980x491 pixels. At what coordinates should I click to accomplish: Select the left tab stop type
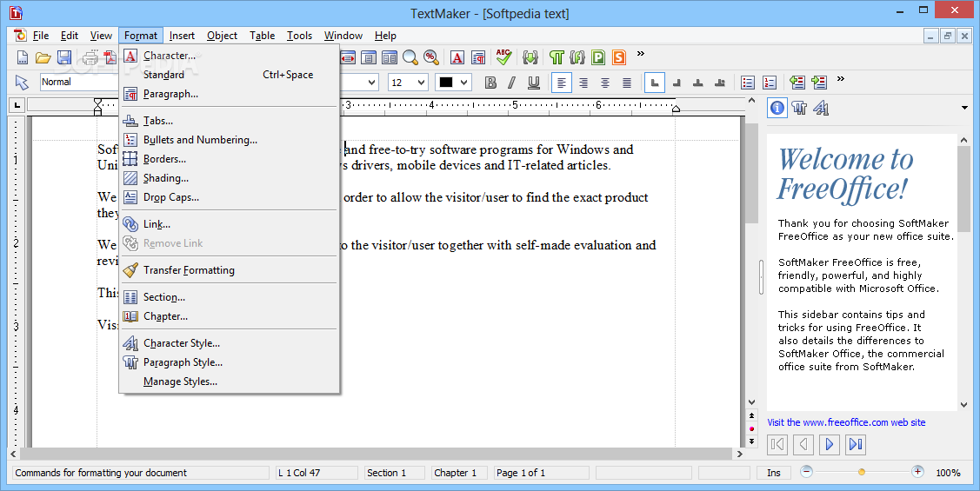[x=655, y=83]
